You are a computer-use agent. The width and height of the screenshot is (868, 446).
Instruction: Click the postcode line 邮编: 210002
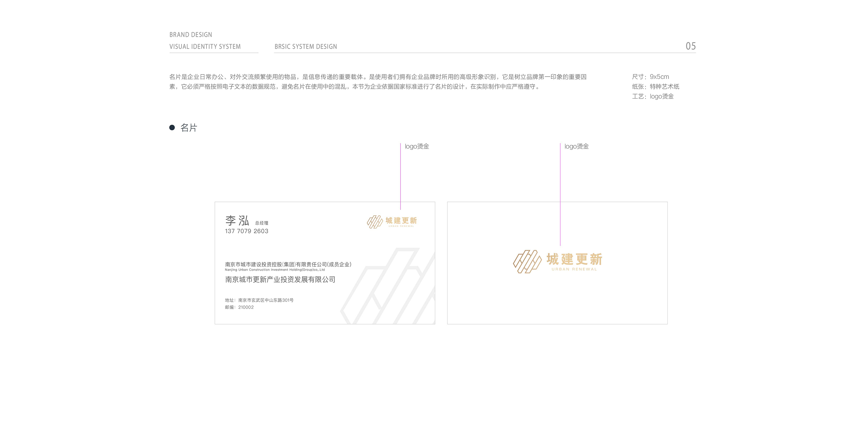239,308
